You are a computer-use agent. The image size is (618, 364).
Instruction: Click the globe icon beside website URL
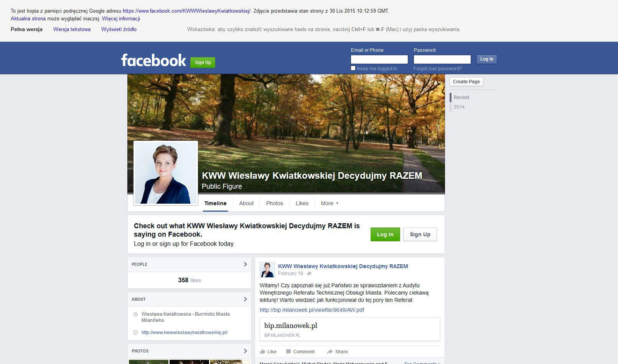(x=135, y=333)
